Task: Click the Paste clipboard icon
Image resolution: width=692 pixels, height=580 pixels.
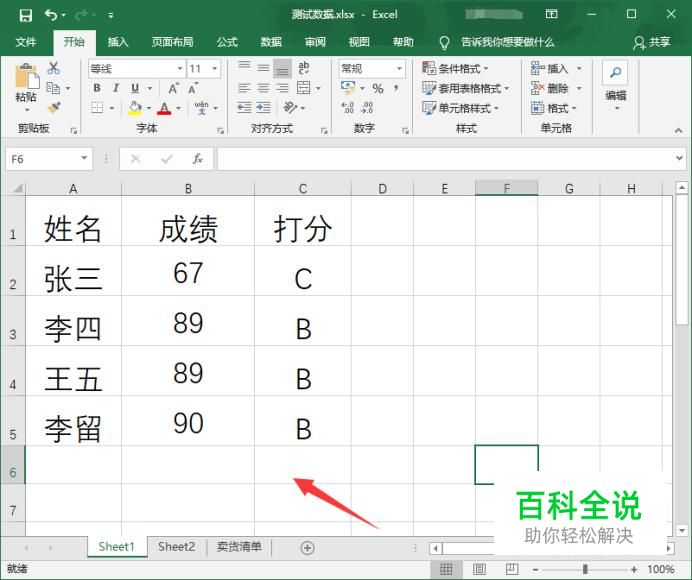Action: [x=26, y=77]
